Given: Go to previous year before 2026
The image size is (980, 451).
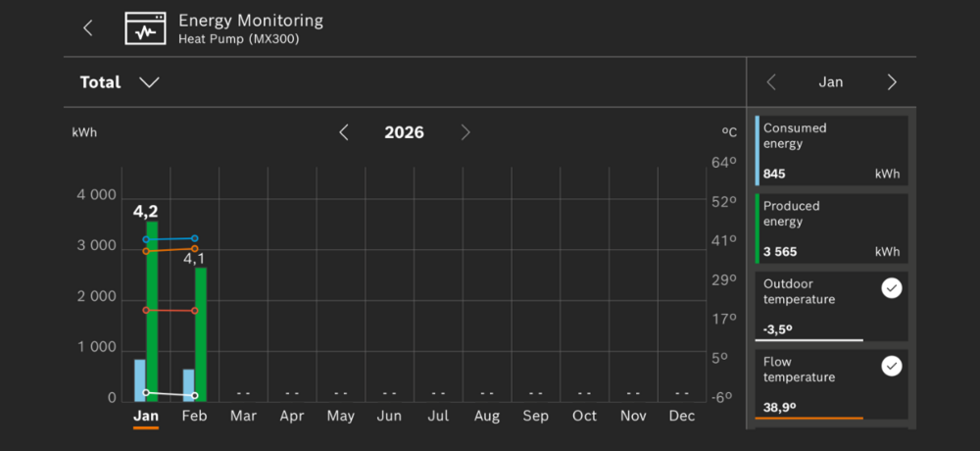Looking at the screenshot, I should point(344,132).
